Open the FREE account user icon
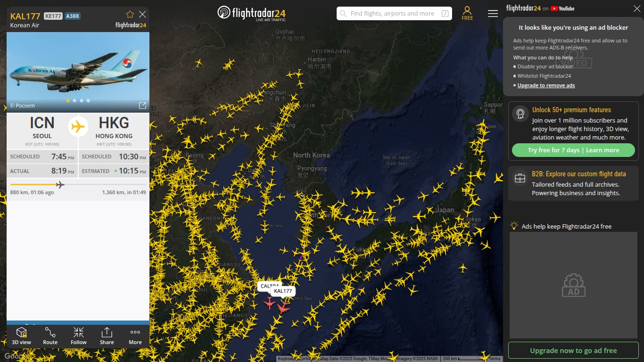Viewport: 644px width, 362px height. point(467,13)
